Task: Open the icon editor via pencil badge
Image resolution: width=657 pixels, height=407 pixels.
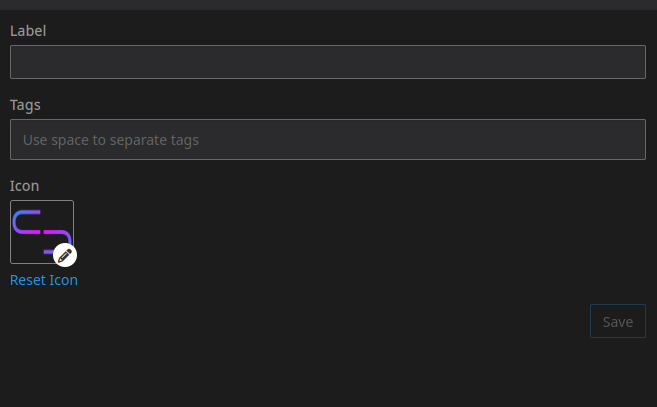Action: pyautogui.click(x=65, y=255)
